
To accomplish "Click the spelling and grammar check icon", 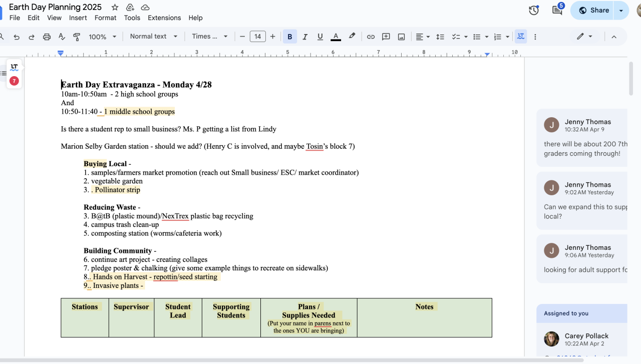I will click(x=62, y=37).
